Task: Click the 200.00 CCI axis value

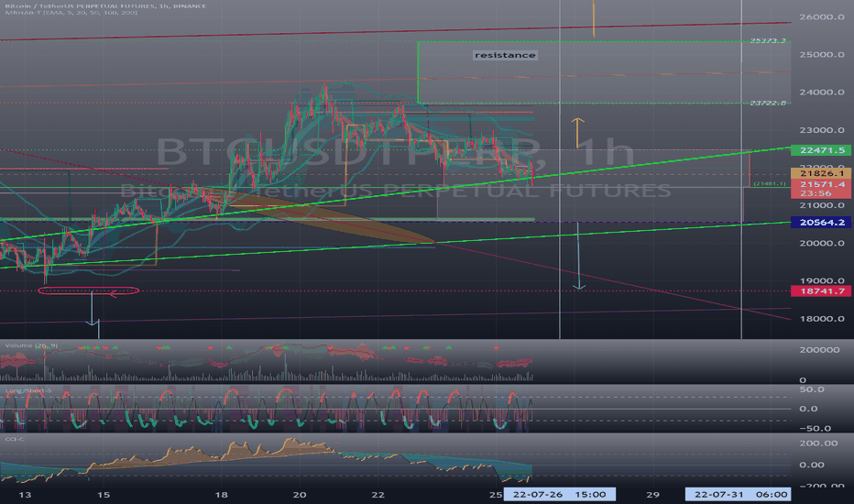Action: [818, 443]
